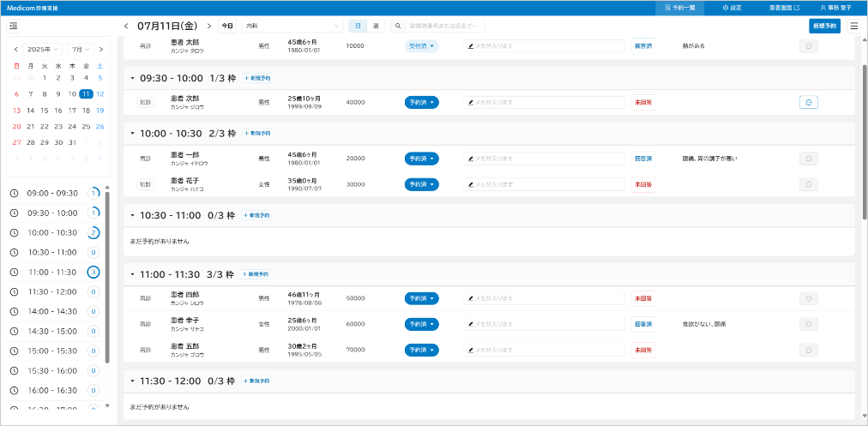868x426 pixels.
Task: Switch to the 週 (week) view
Action: (x=376, y=26)
